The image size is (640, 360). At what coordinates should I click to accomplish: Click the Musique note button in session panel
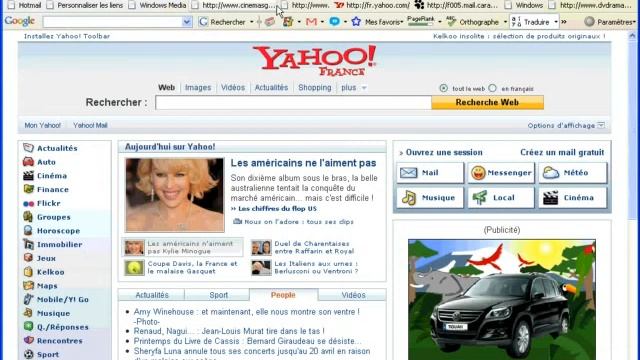(x=430, y=198)
